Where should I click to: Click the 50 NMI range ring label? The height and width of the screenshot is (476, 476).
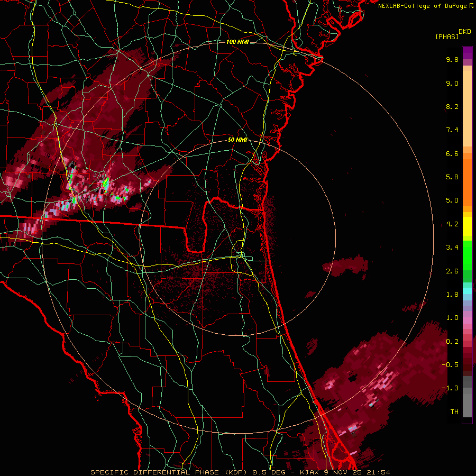point(237,140)
